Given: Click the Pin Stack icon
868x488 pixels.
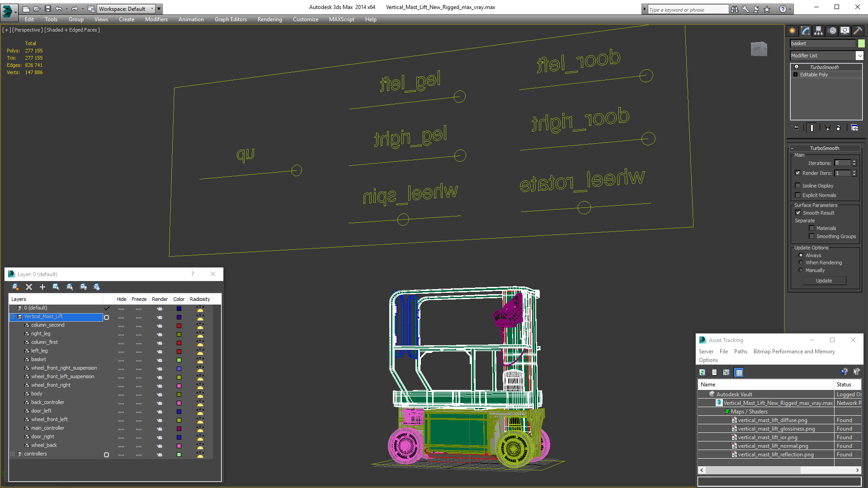Looking at the screenshot, I should 796,128.
